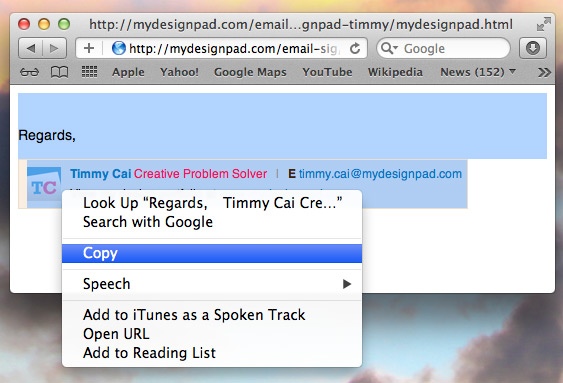The width and height of the screenshot is (563, 383).
Task: Open the Apple bookmark
Action: click(x=128, y=72)
